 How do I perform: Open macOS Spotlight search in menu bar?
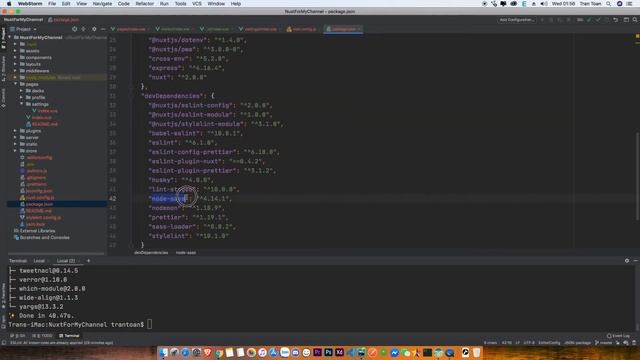pyautogui.click(x=608, y=4)
